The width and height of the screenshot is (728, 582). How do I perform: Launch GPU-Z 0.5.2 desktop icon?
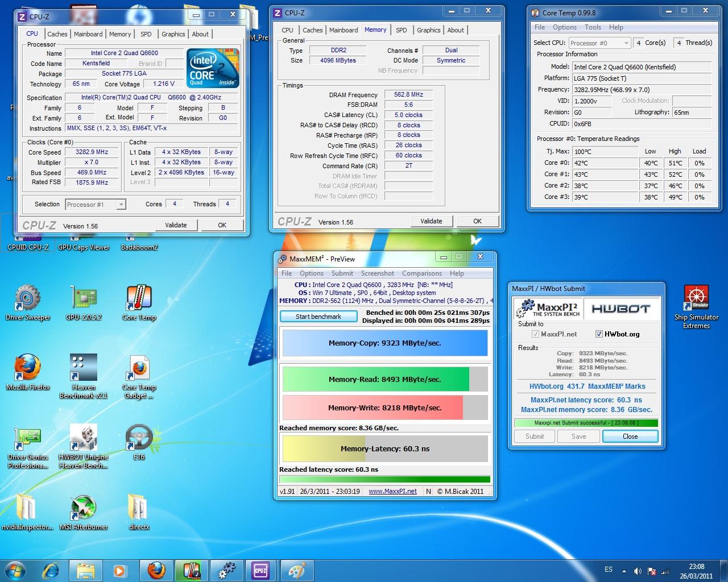[84, 303]
